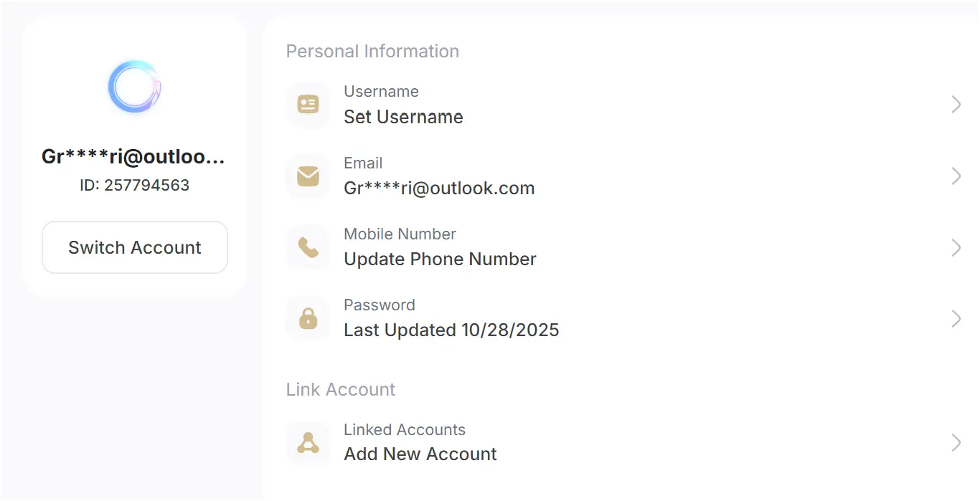Click the Mobile Number phone icon
Screen dimensions: 980x501
308,247
